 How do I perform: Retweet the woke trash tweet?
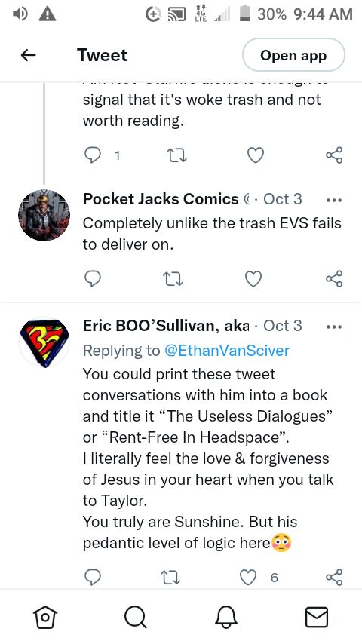(176, 155)
